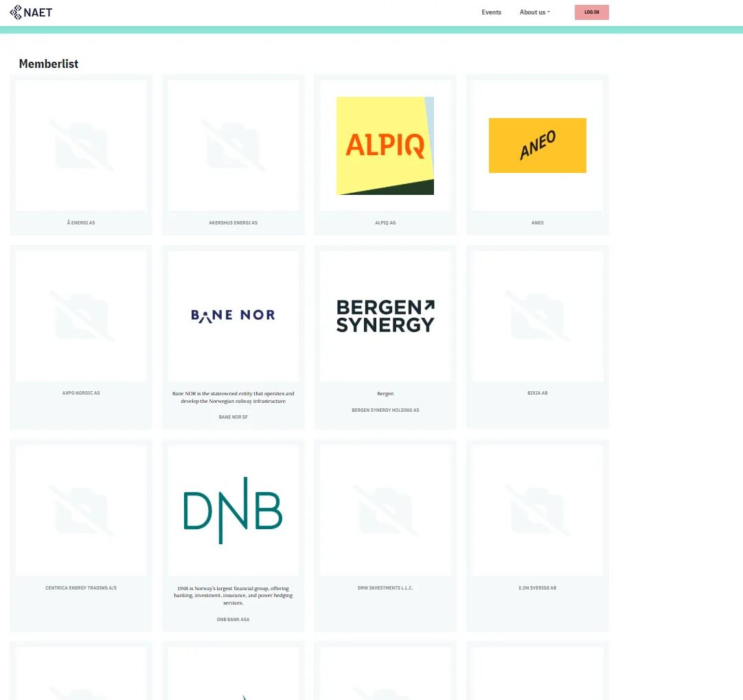Click placeholder image for Akershus Energi AS
Screen dimensions: 743x700
(x=233, y=145)
